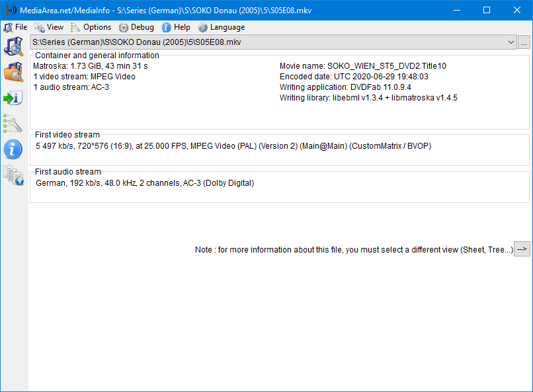
Task: Click the blue About info icon
Action: 13,149
